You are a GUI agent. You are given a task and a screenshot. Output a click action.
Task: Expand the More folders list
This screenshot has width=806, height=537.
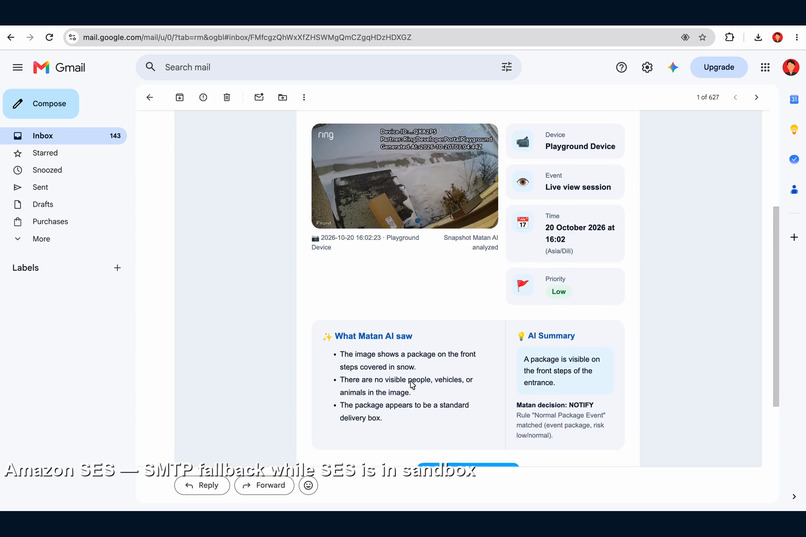[x=41, y=239]
